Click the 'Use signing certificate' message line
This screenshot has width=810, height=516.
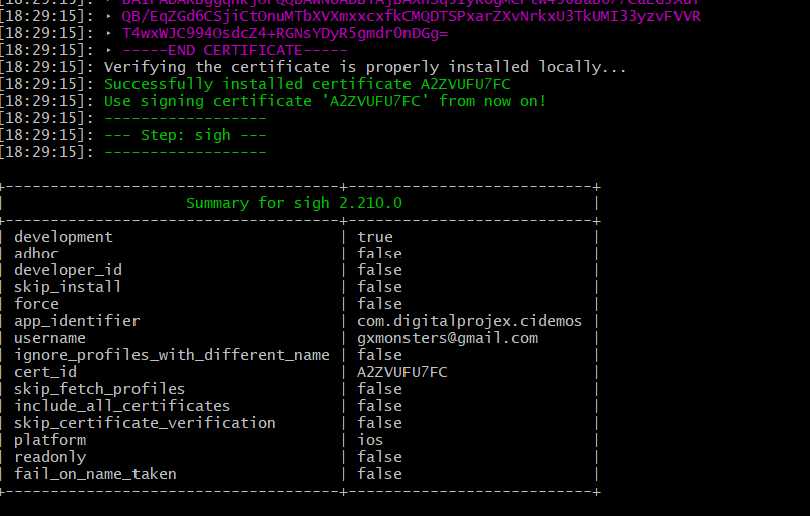click(x=325, y=101)
